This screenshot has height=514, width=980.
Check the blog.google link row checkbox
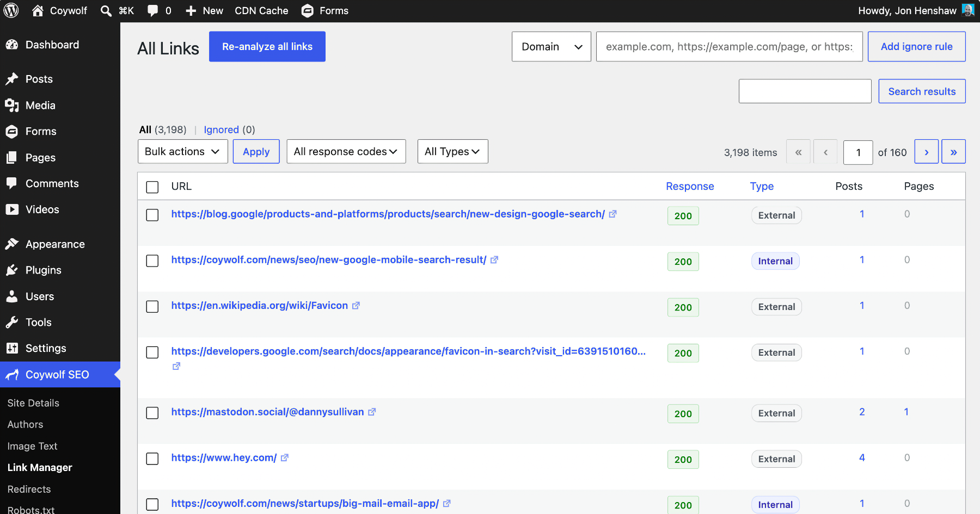point(152,215)
